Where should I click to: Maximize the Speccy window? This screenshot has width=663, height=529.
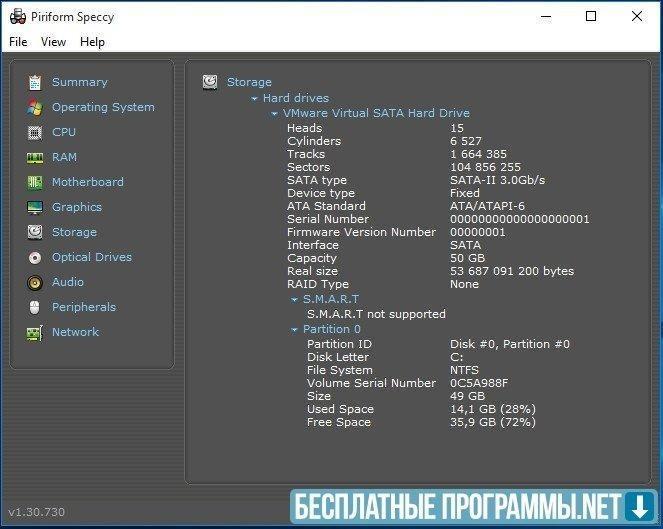point(591,16)
